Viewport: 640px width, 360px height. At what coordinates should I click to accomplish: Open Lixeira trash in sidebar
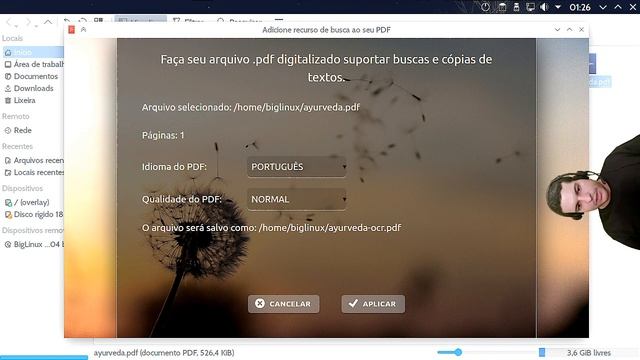point(20,100)
